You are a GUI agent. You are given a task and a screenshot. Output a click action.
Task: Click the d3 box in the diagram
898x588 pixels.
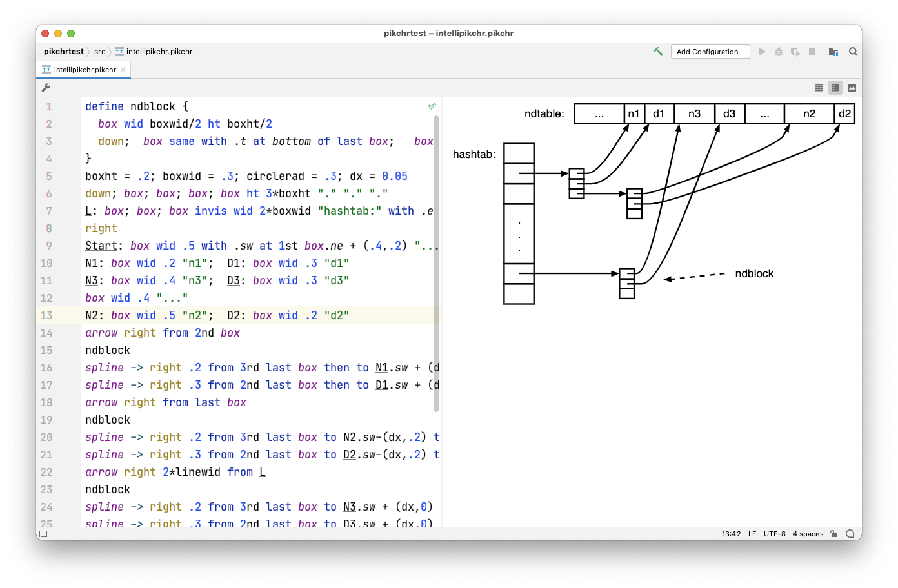pos(730,114)
